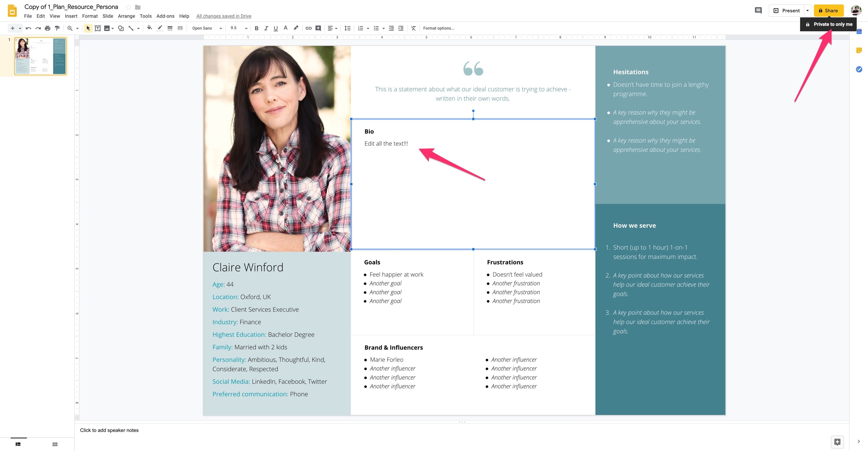This screenshot has height=451, width=868.
Task: Toggle numbered list formatting
Action: (x=360, y=28)
